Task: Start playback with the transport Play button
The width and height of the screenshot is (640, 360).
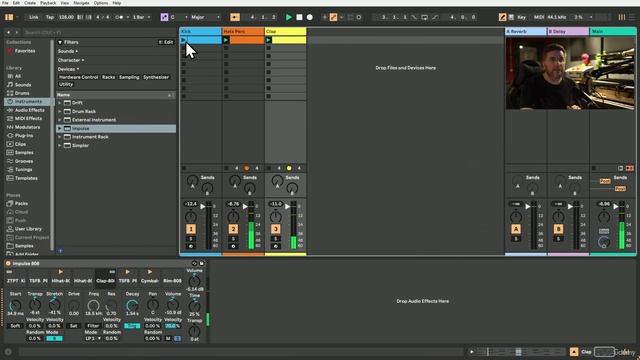Action: click(289, 17)
